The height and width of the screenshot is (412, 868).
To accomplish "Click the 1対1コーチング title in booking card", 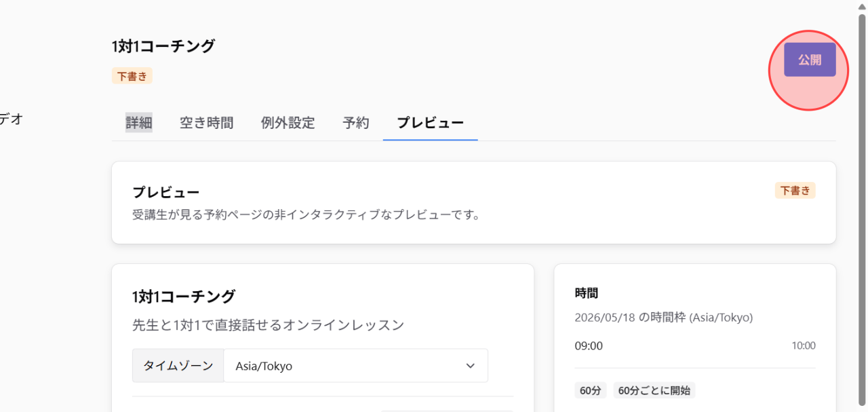I will [184, 297].
